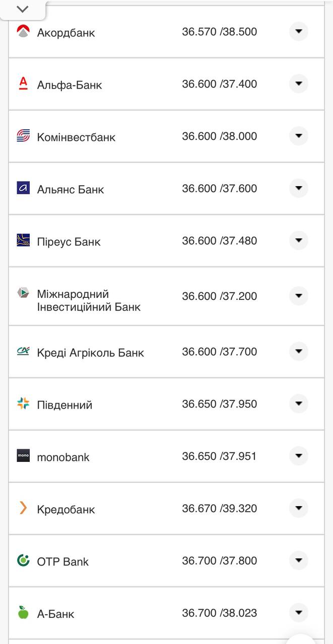
Task: Select the Південний colorful logo icon
Action: (22, 403)
